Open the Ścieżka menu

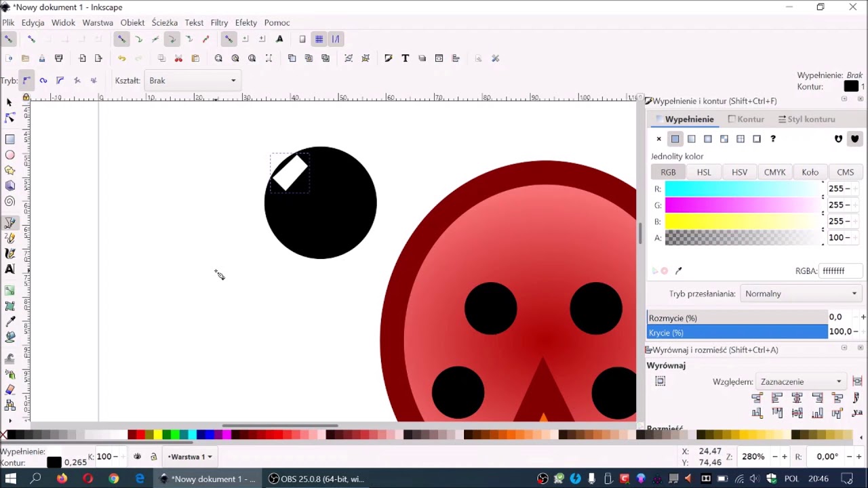click(x=164, y=22)
